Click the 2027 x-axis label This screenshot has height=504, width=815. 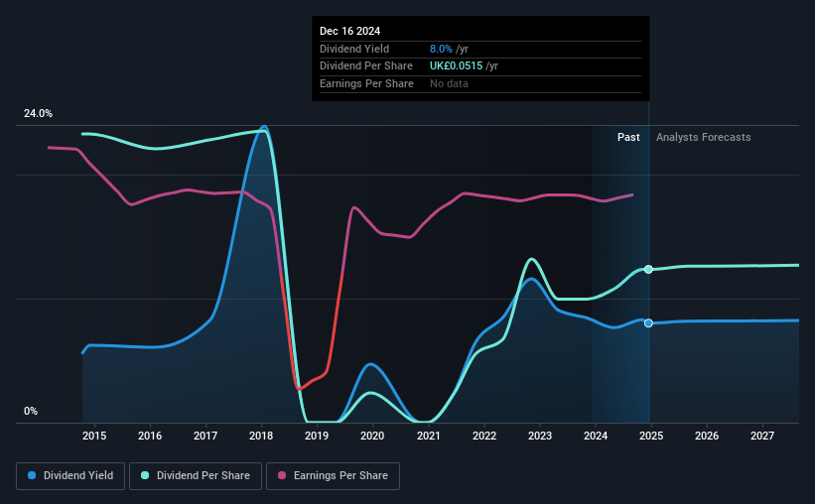(x=762, y=436)
